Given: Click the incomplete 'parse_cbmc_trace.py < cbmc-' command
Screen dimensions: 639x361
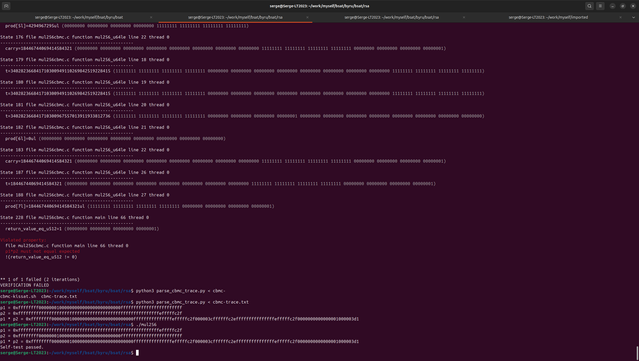Looking at the screenshot, I should 181,291.
